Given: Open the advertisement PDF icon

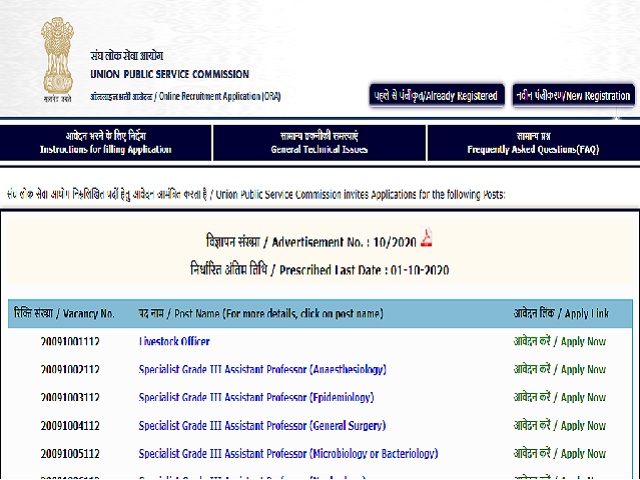Looking at the screenshot, I should click(x=426, y=238).
